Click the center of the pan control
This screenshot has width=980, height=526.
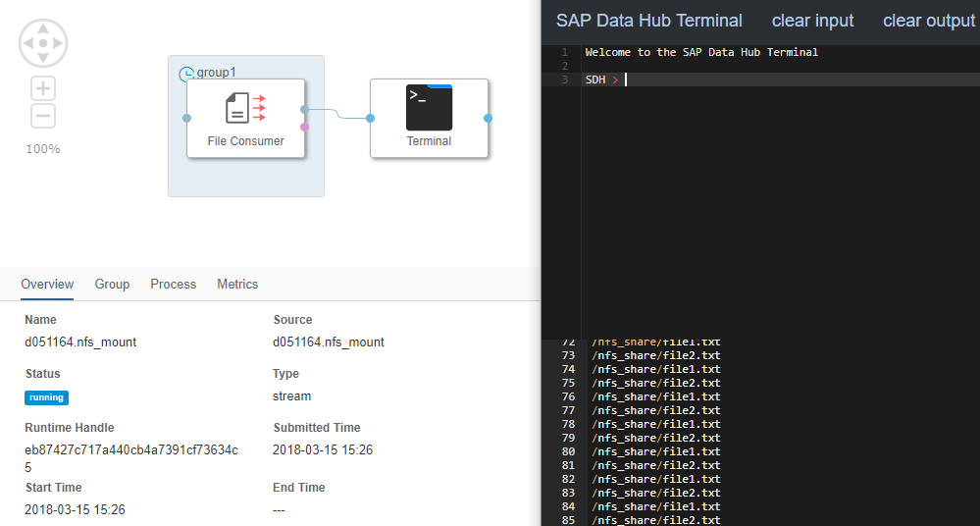(43, 43)
